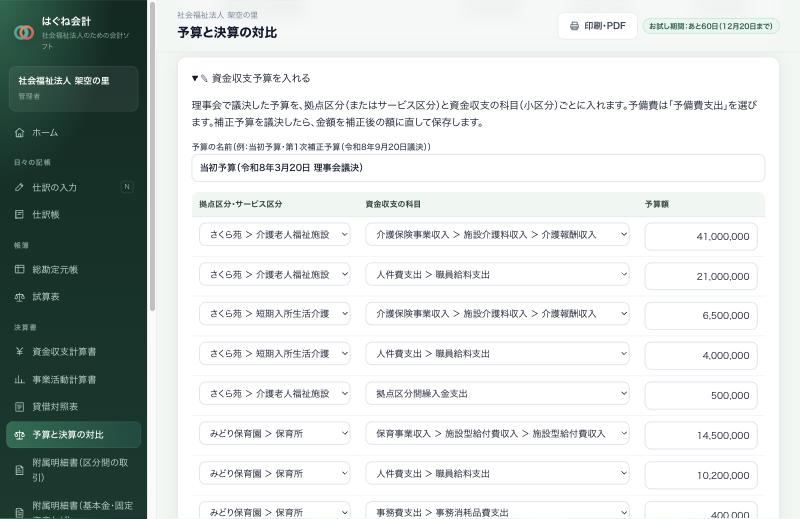
Task: Click the table icon beside 総勘定元帳
Action: (19, 269)
